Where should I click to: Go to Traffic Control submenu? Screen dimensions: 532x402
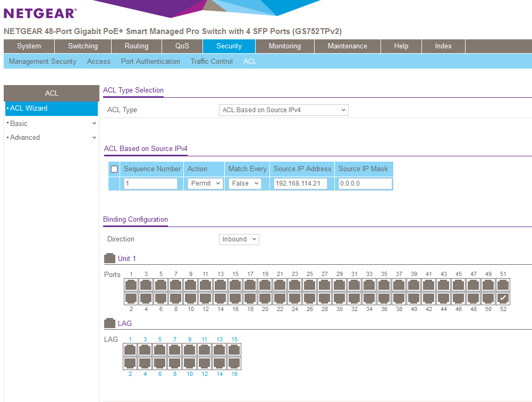pyautogui.click(x=212, y=62)
